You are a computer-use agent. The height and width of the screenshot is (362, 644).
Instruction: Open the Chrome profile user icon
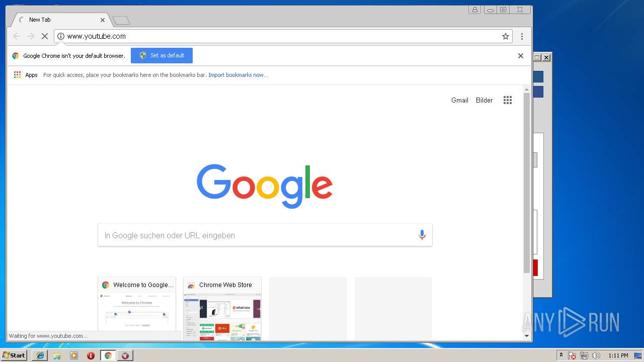474,10
